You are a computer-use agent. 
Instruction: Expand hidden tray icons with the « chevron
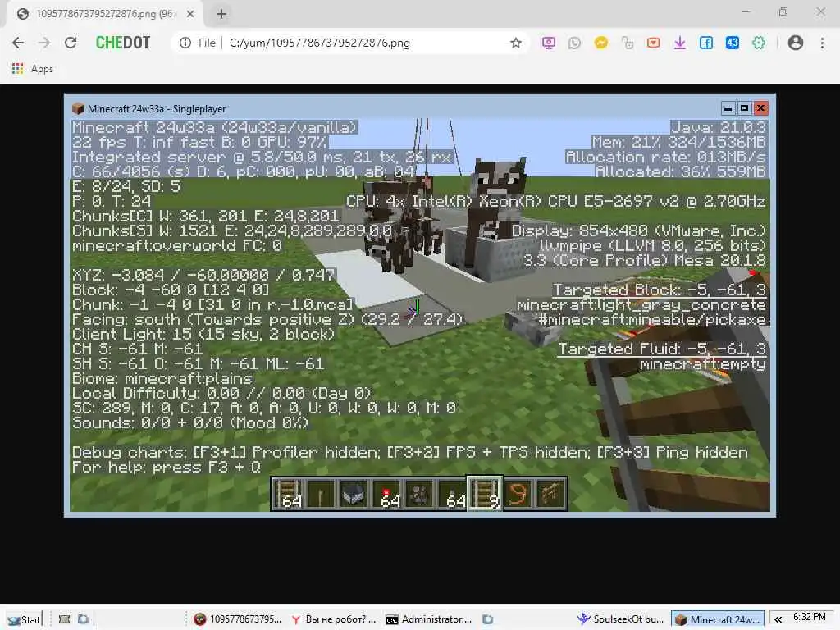click(x=778, y=619)
